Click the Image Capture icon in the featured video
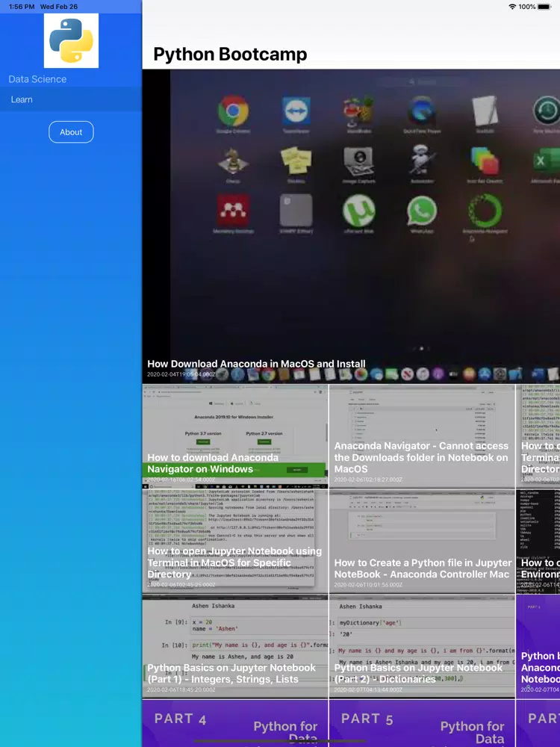 pyautogui.click(x=359, y=161)
